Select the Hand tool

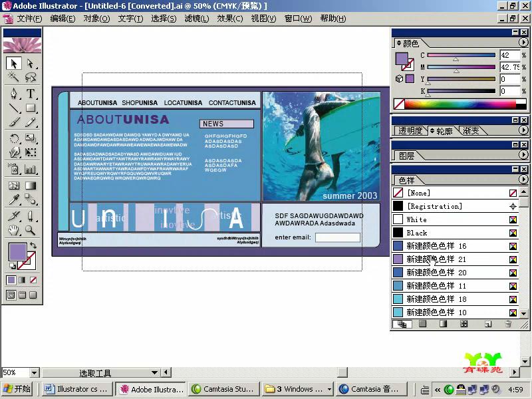tap(14, 230)
